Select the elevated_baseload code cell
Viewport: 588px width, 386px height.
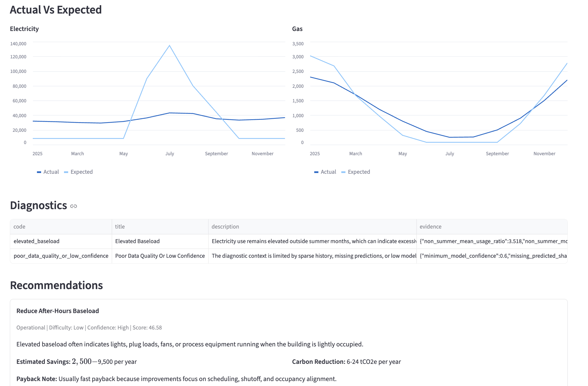(37, 241)
